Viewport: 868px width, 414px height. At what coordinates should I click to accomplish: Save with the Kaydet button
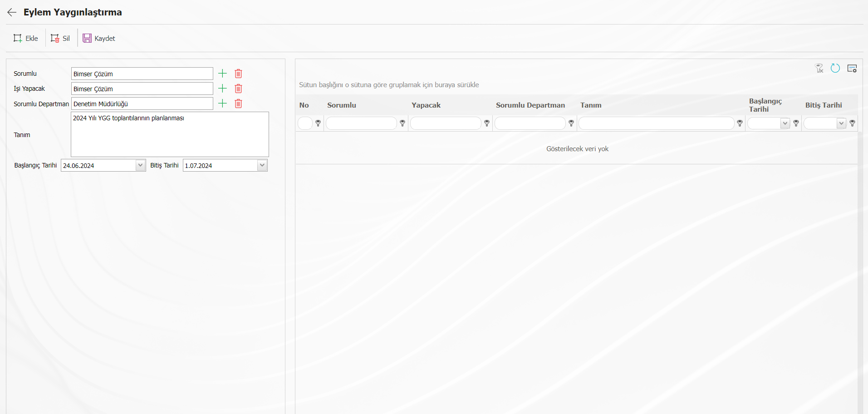click(99, 38)
